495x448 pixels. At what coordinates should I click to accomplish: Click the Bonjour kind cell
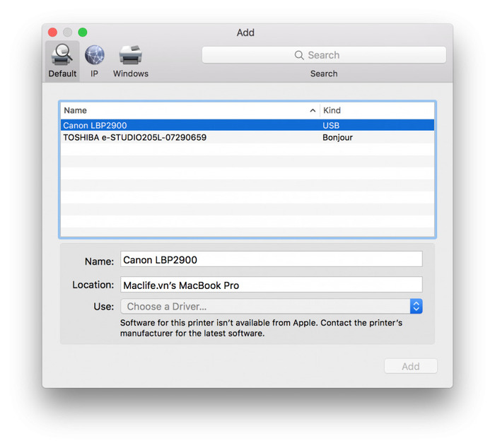point(337,138)
